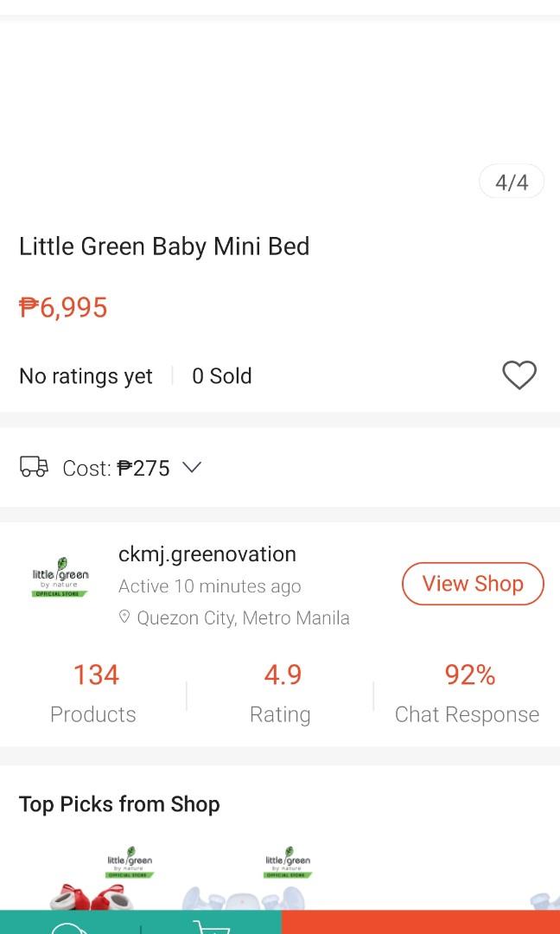This screenshot has width=560, height=934.
Task: Tap the heart icon to favorite product
Action: [519, 375]
